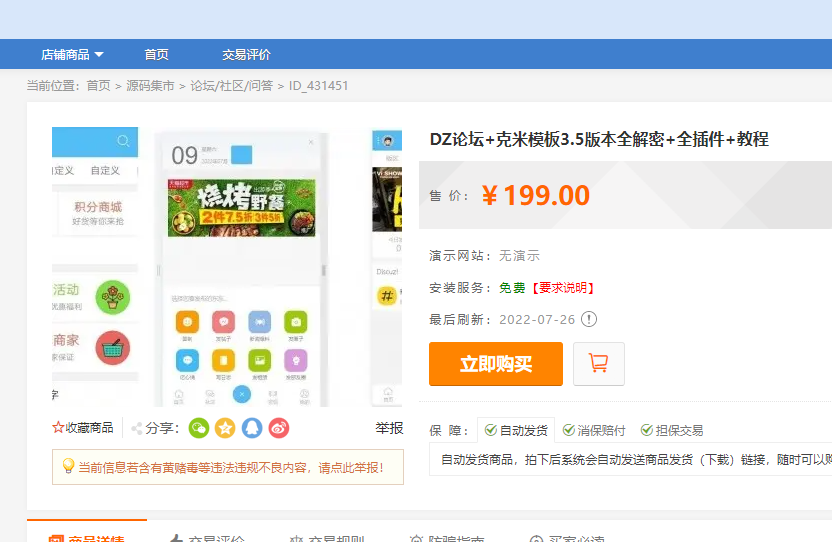Screen dimensions: 832x542
Task: Share via the yellow QQ空间 star icon
Action: coord(226,428)
